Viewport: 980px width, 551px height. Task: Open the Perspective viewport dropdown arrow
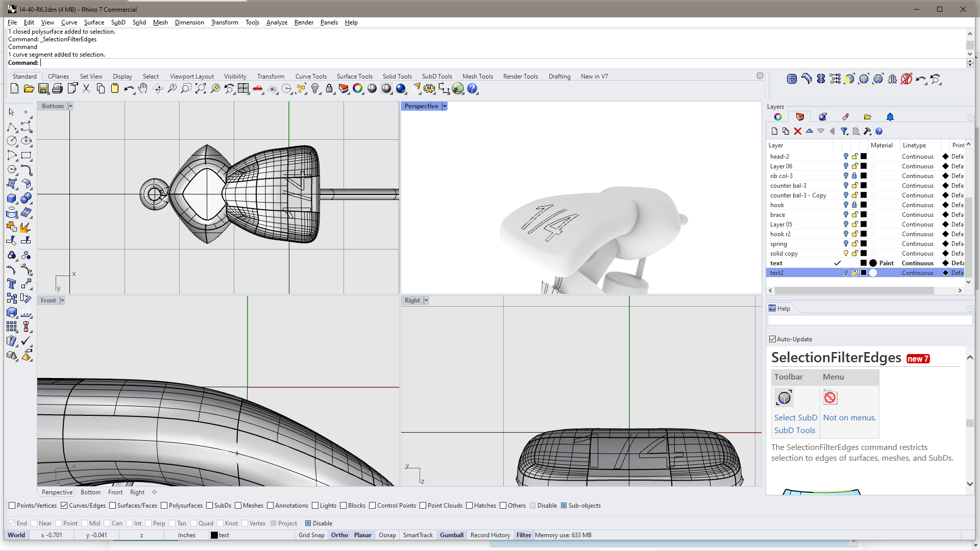pyautogui.click(x=445, y=106)
